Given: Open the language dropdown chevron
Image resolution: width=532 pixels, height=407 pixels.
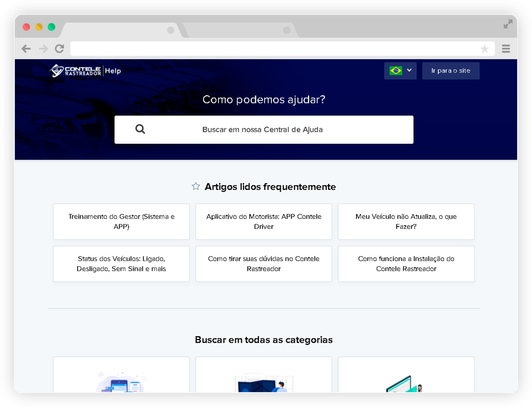Looking at the screenshot, I should [409, 70].
